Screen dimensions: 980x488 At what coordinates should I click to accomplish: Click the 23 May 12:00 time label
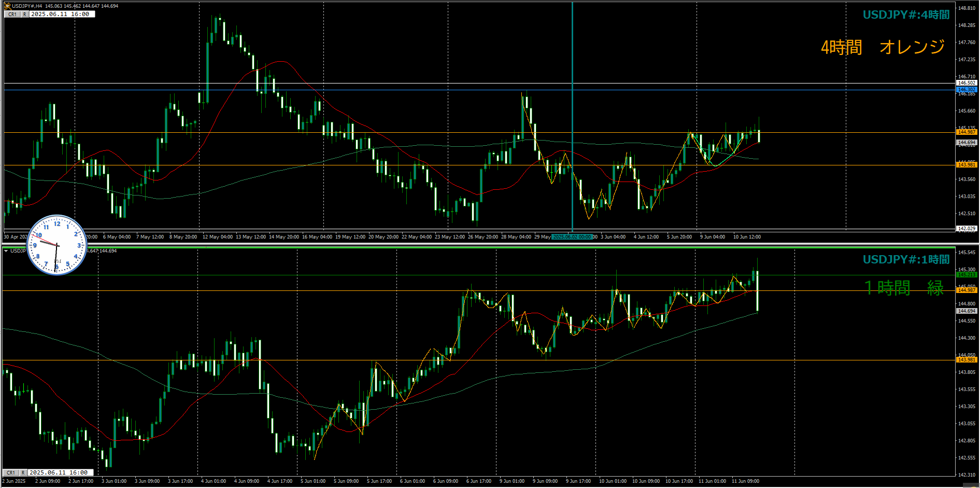click(450, 237)
